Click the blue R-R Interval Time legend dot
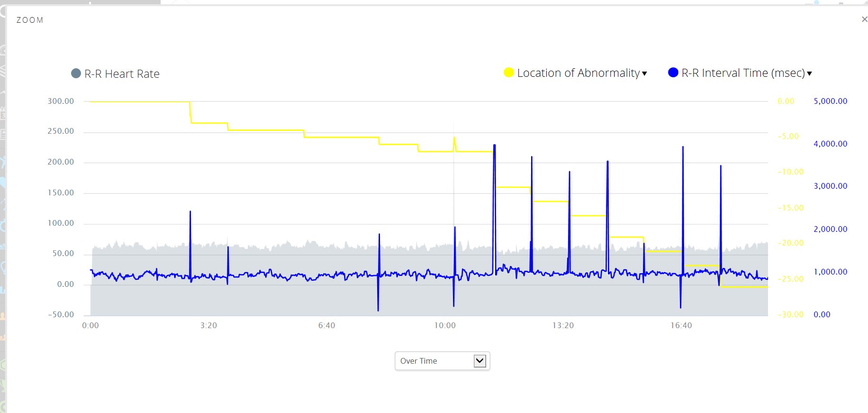This screenshot has width=868, height=413. [x=673, y=73]
